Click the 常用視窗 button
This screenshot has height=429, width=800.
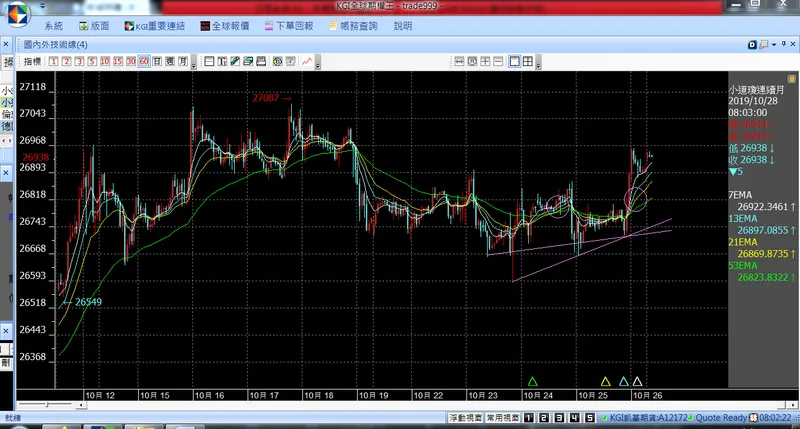503,418
